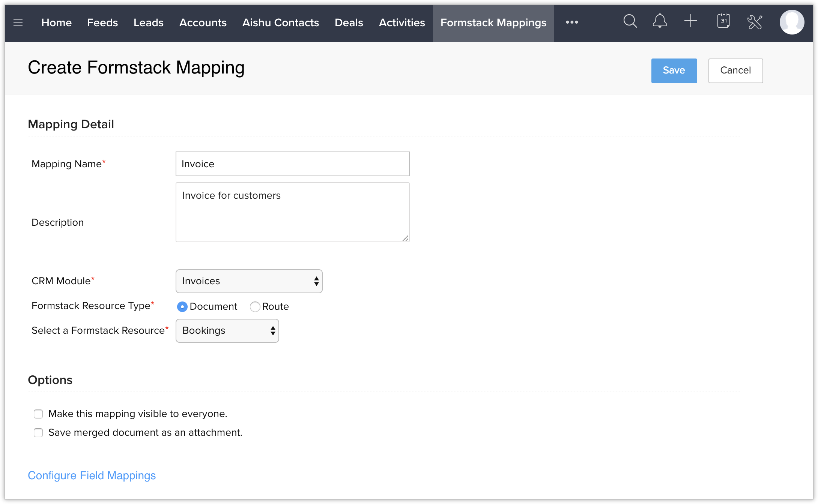Click the Cancel button

click(x=735, y=70)
